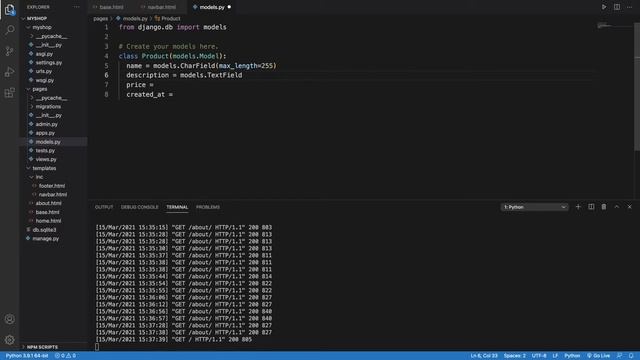Open footer.html in explorer
This screenshot has width=640, height=360.
(x=52, y=186)
